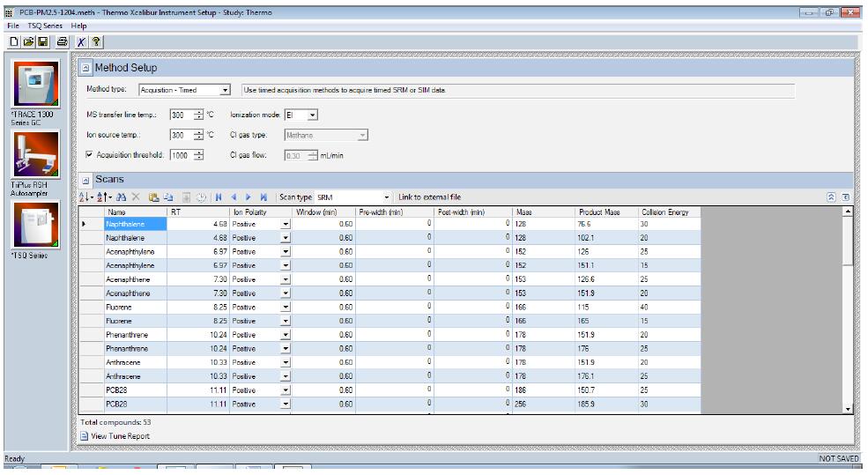
Task: Open the Method type dropdown
Action: point(225,90)
